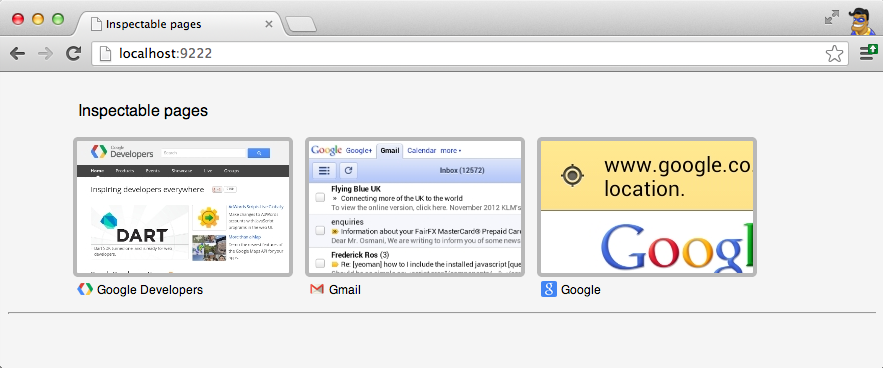Viewport: 883px width, 368px height.
Task: Click the Gmail link label
Action: tap(345, 290)
